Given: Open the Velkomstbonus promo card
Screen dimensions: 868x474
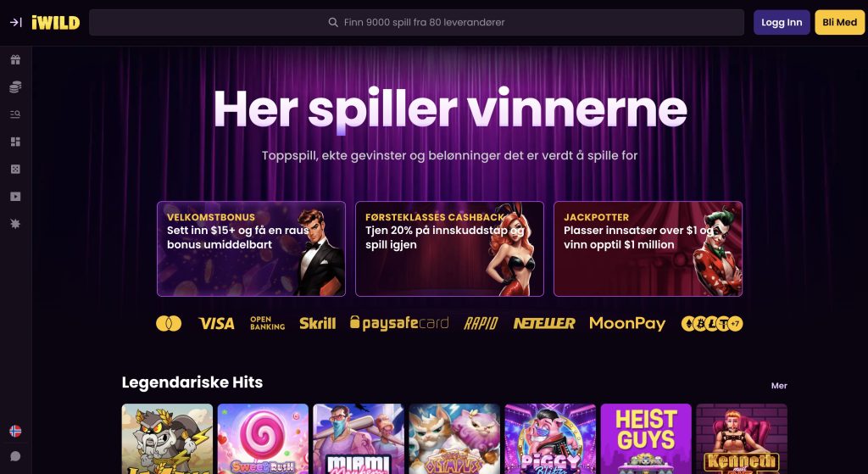Looking at the screenshot, I should click(251, 248).
